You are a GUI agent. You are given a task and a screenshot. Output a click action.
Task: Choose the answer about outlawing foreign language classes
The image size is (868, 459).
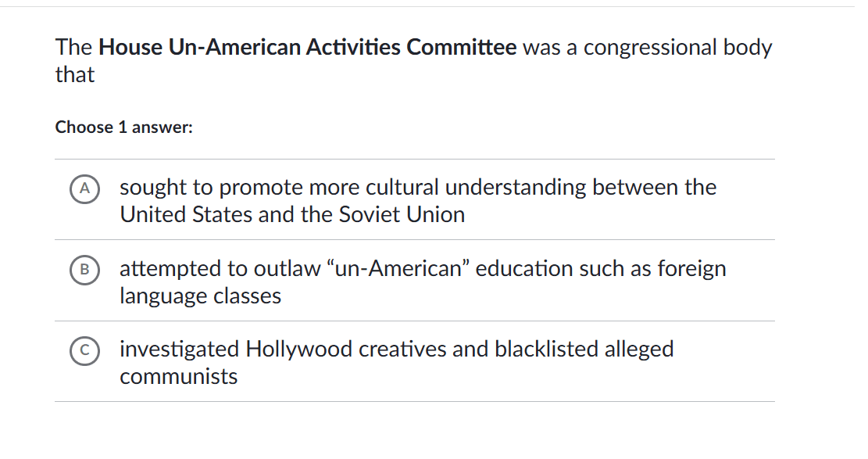click(x=422, y=281)
